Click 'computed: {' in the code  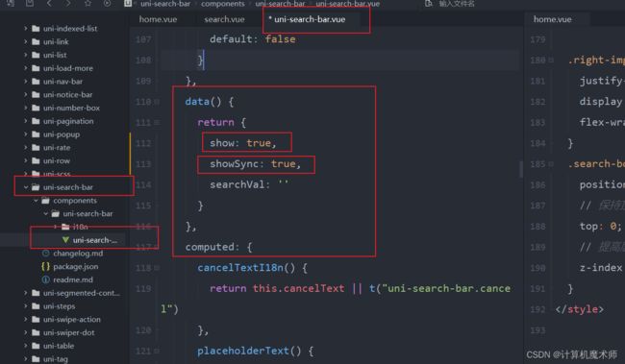[218, 247]
